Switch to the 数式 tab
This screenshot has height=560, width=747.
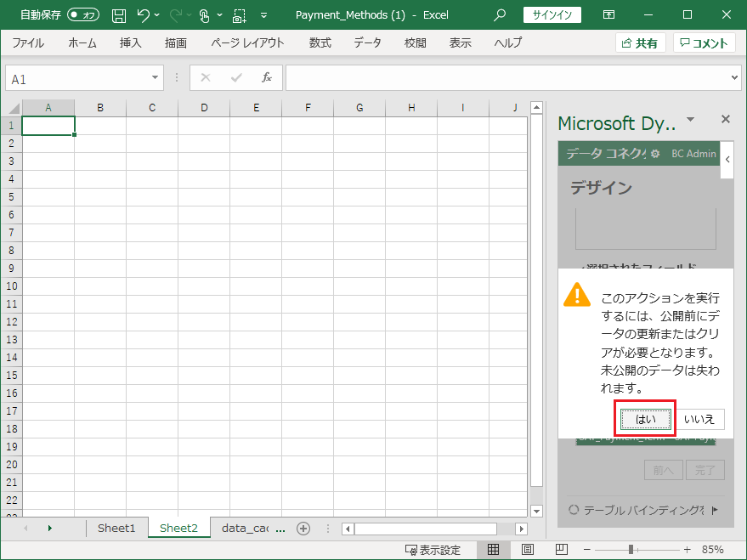(320, 42)
